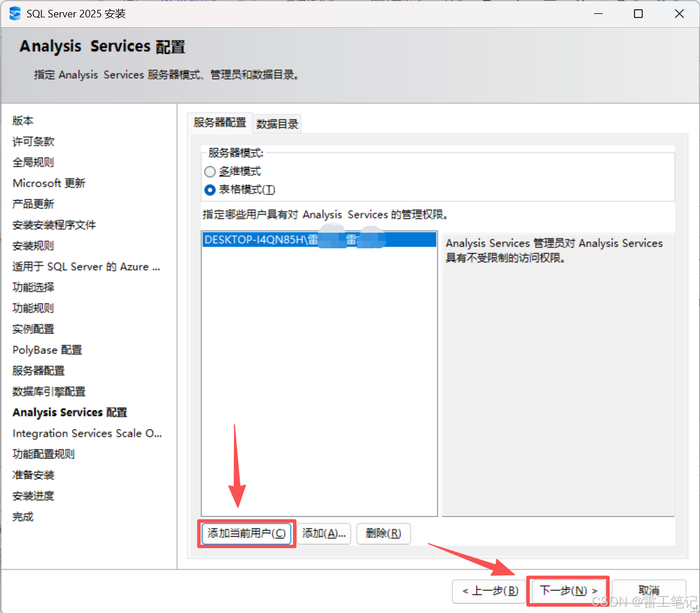This screenshot has height=613, width=700.
Task: Click 数据库引擎配置 step
Action: point(49,391)
